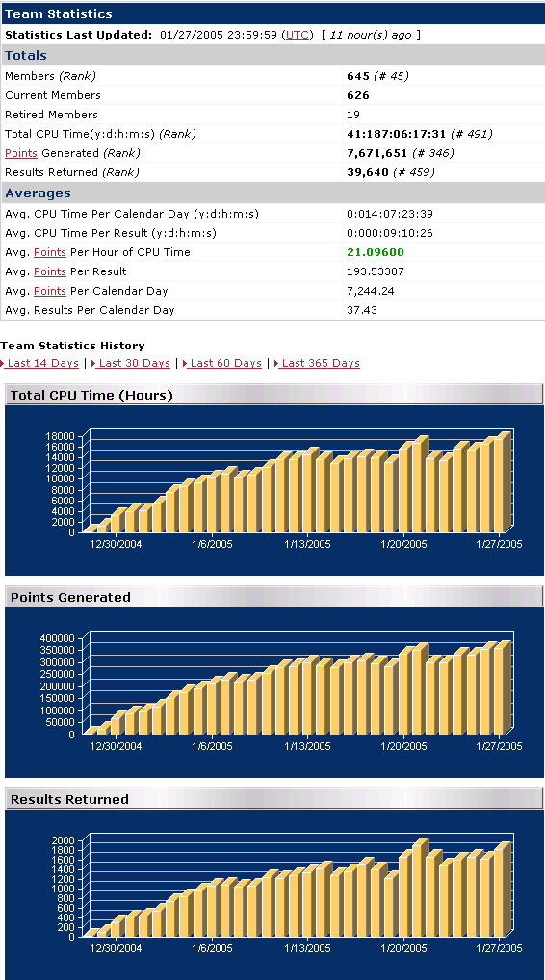Click the 1/27/2005 bar in CPU Time chart
The height and width of the screenshot is (980, 545).
pyautogui.click(x=502, y=481)
